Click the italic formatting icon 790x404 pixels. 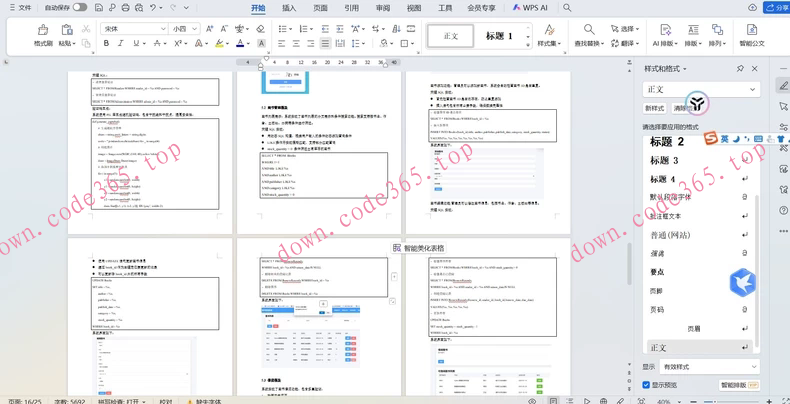click(120, 44)
